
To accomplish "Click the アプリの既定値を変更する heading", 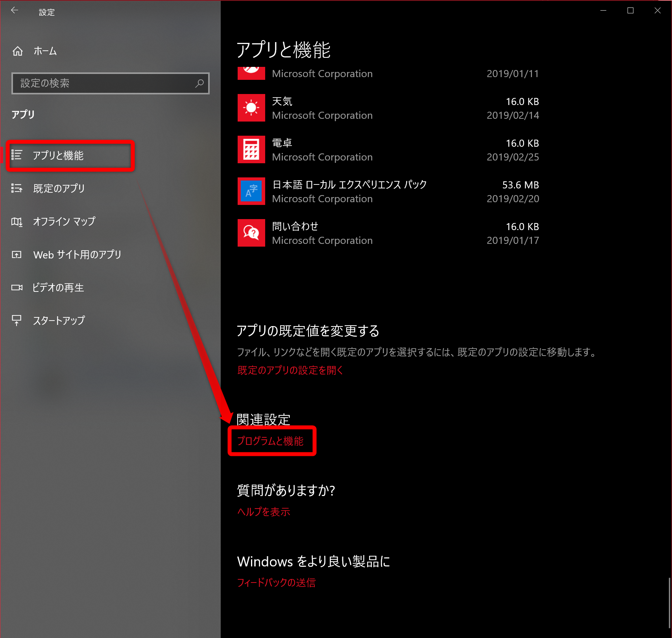I will click(x=308, y=331).
